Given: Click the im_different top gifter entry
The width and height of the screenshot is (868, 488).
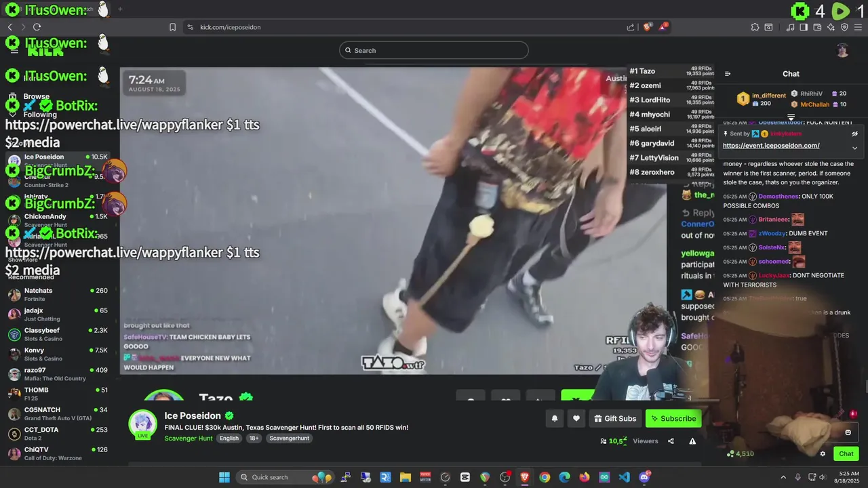Looking at the screenshot, I should [x=762, y=99].
